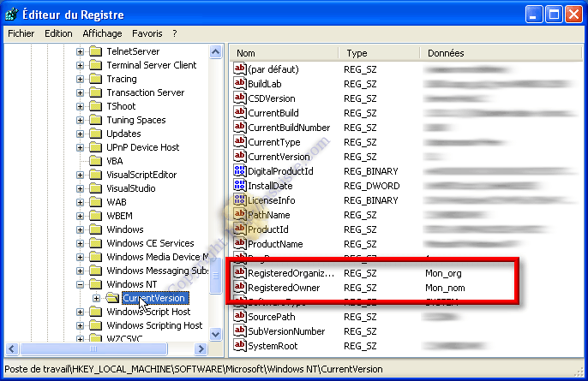Click the tree scroll up arrow
Viewport: 588px width, 381px height.
[216, 51]
